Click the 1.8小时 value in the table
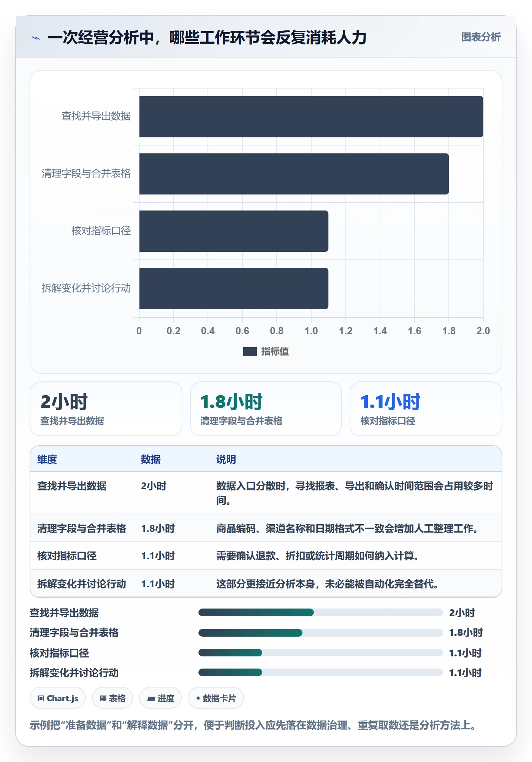532x762 pixels. 158,529
